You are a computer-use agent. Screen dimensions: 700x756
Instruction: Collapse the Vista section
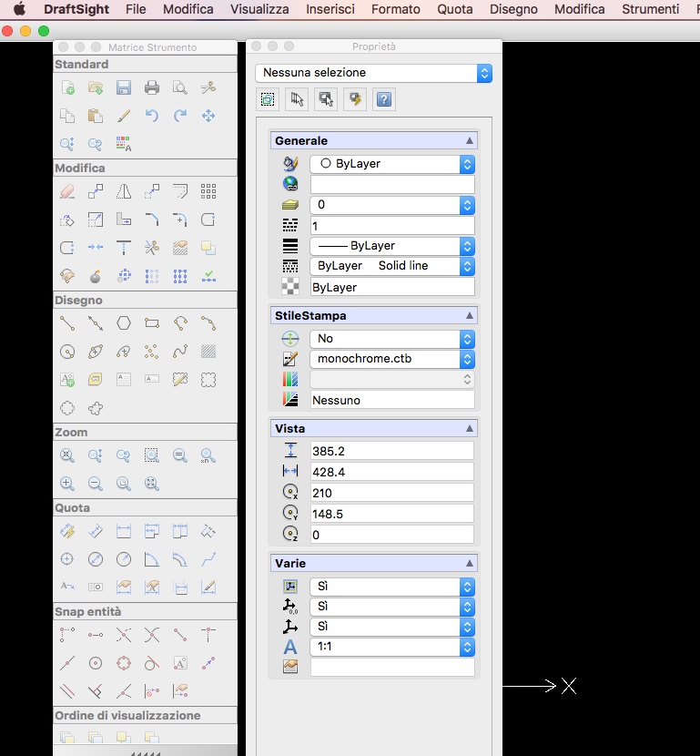(469, 429)
